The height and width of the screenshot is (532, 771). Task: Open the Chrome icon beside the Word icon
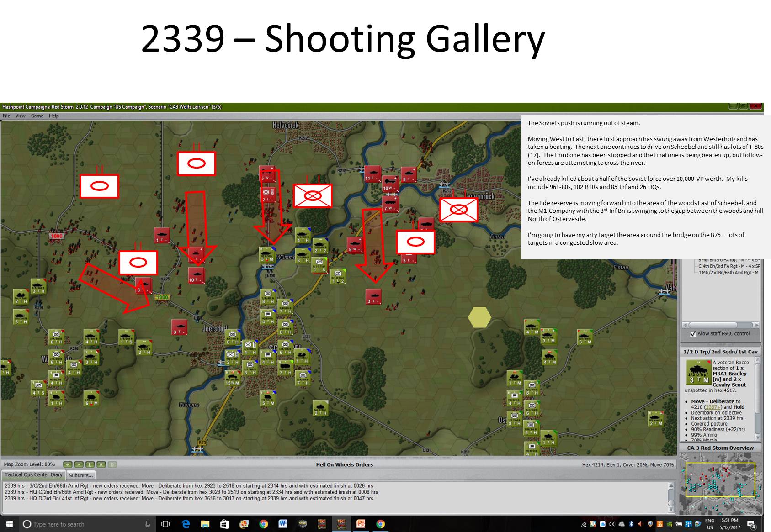[263, 524]
